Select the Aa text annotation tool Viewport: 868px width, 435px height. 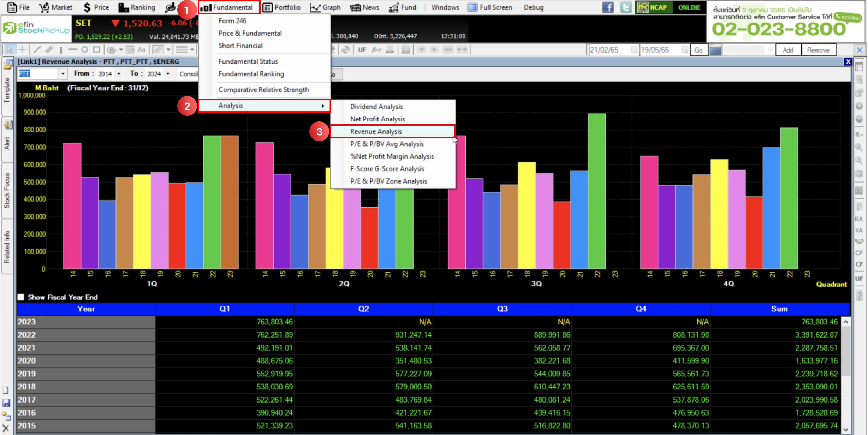(142, 50)
